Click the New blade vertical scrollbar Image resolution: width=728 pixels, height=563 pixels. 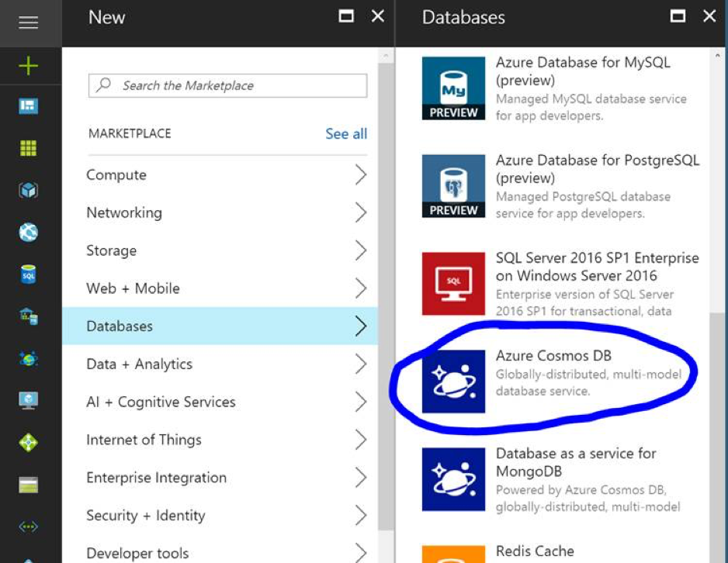point(386,297)
